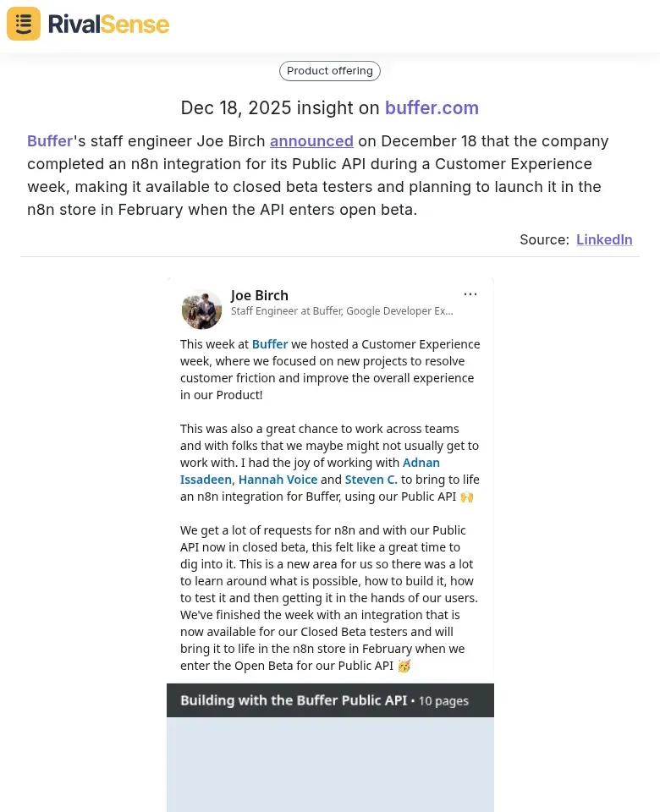Viewport: 660px width, 812px height.
Task: Click the Buffer link in the summary text
Action: [x=49, y=141]
